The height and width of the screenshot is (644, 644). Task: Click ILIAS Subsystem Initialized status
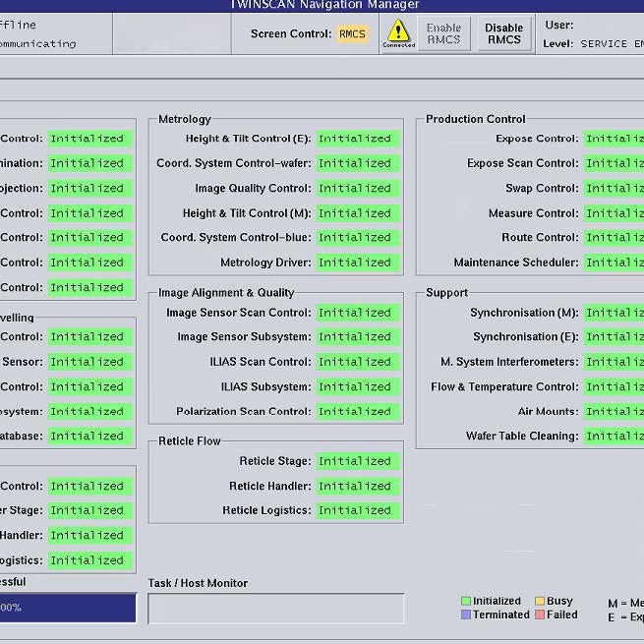point(357,387)
